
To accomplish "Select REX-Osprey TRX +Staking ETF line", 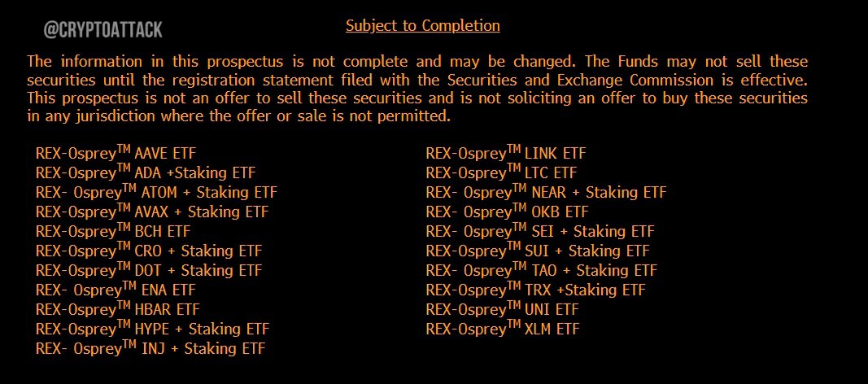I will tap(536, 290).
